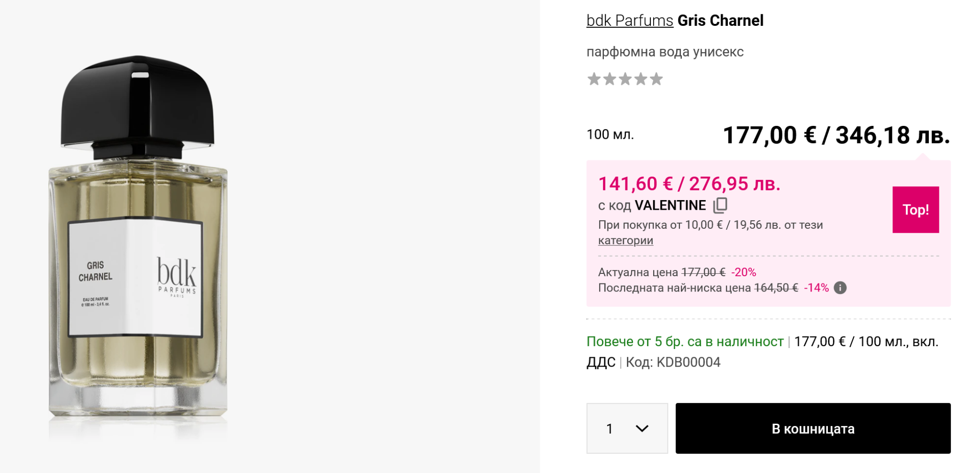Click the fourth rating star
This screenshot has height=473, width=980.
(641, 79)
